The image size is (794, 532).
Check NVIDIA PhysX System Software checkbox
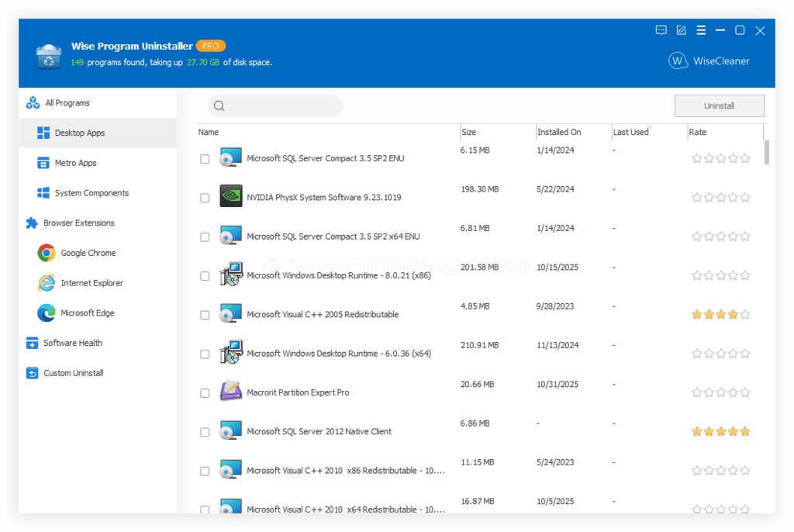pyautogui.click(x=205, y=198)
